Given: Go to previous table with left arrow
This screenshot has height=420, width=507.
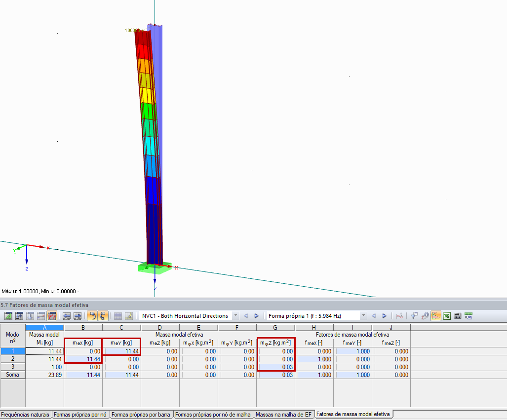Looking at the screenshot, I should (x=67, y=316).
